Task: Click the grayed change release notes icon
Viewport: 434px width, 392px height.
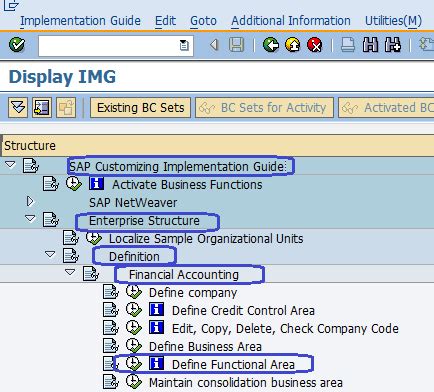Action: point(66,107)
